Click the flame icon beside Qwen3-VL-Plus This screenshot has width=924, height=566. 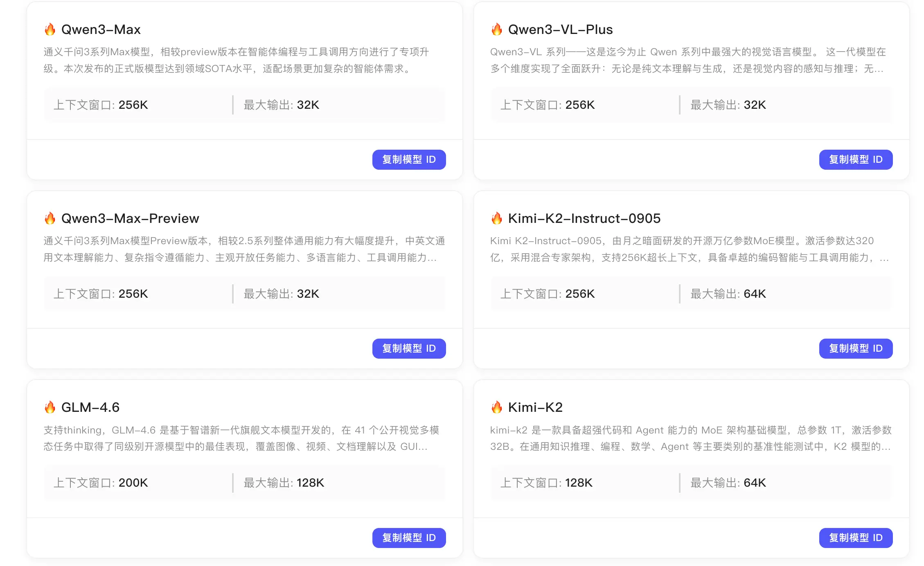click(x=497, y=29)
